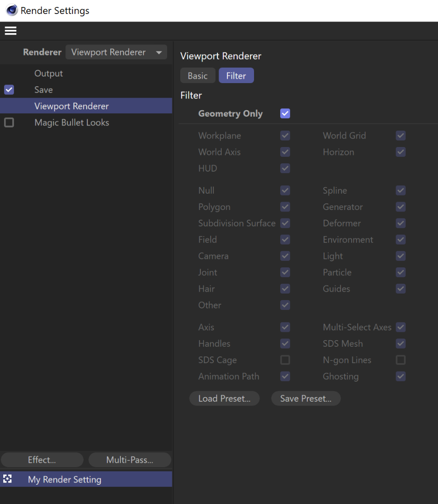Toggle the World Grid checkbox
Image resolution: width=438 pixels, height=504 pixels.
tap(400, 136)
